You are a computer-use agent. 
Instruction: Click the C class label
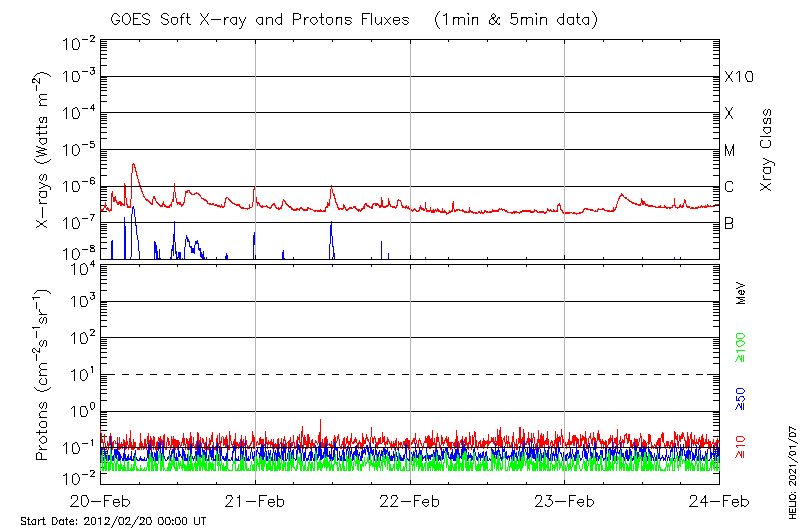[729, 188]
